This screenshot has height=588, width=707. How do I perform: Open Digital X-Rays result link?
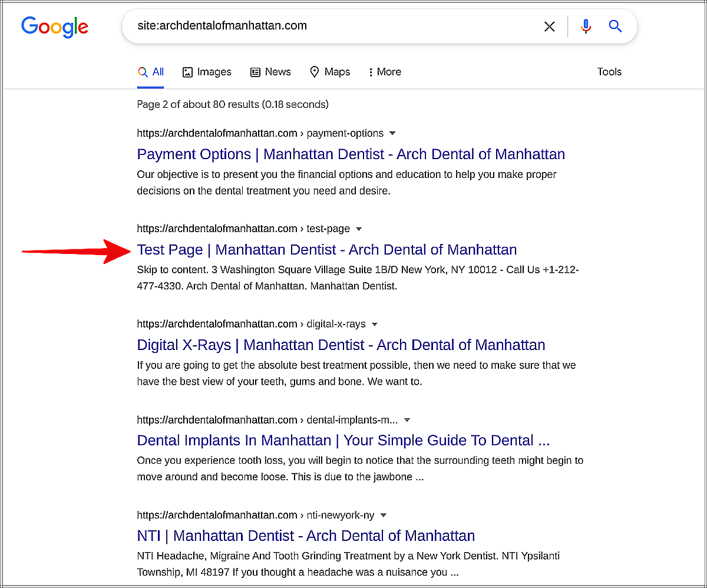(x=341, y=345)
